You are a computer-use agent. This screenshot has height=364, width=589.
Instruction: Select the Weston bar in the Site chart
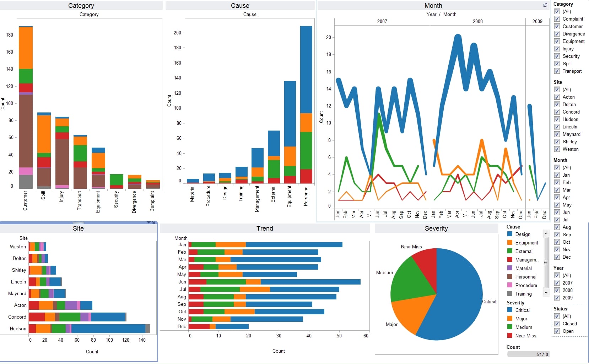[x=37, y=247]
